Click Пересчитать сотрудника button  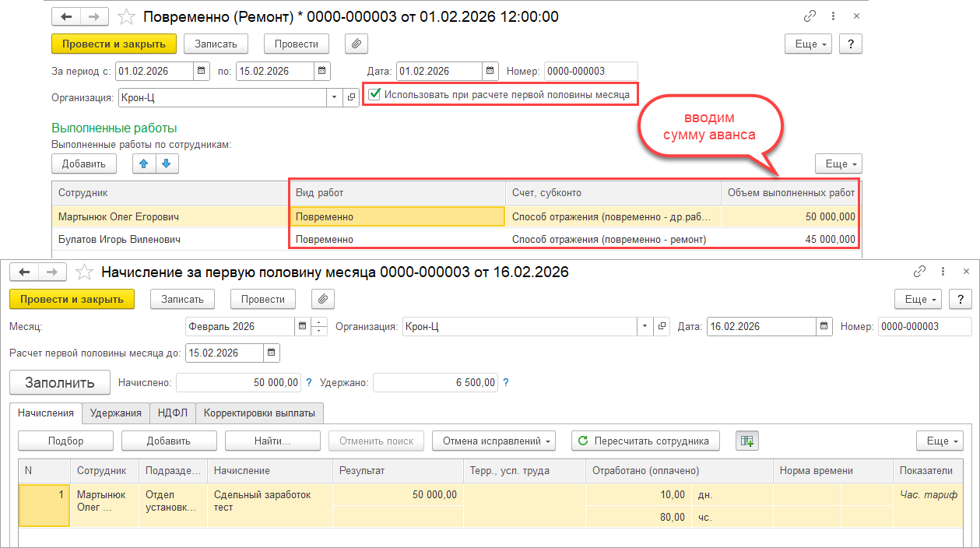pos(645,441)
